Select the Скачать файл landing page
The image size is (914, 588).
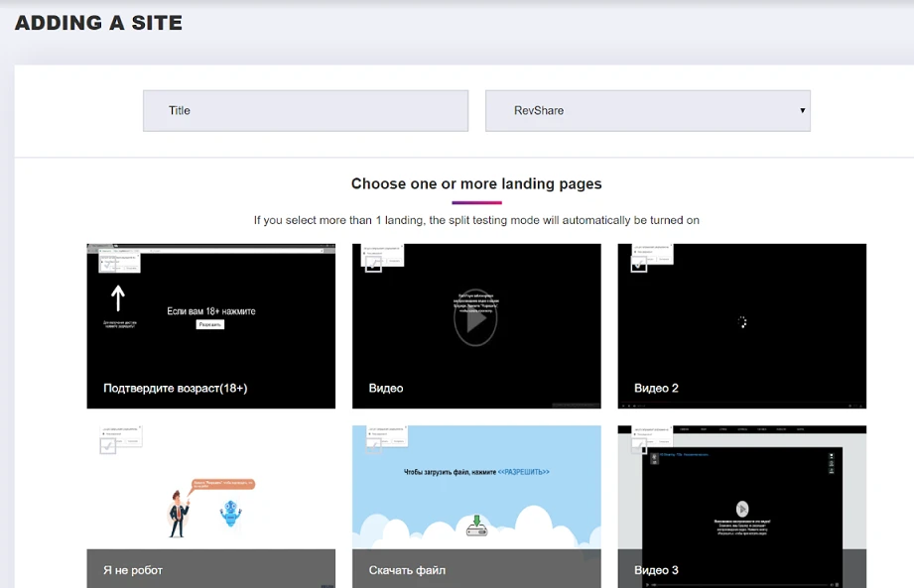476,507
